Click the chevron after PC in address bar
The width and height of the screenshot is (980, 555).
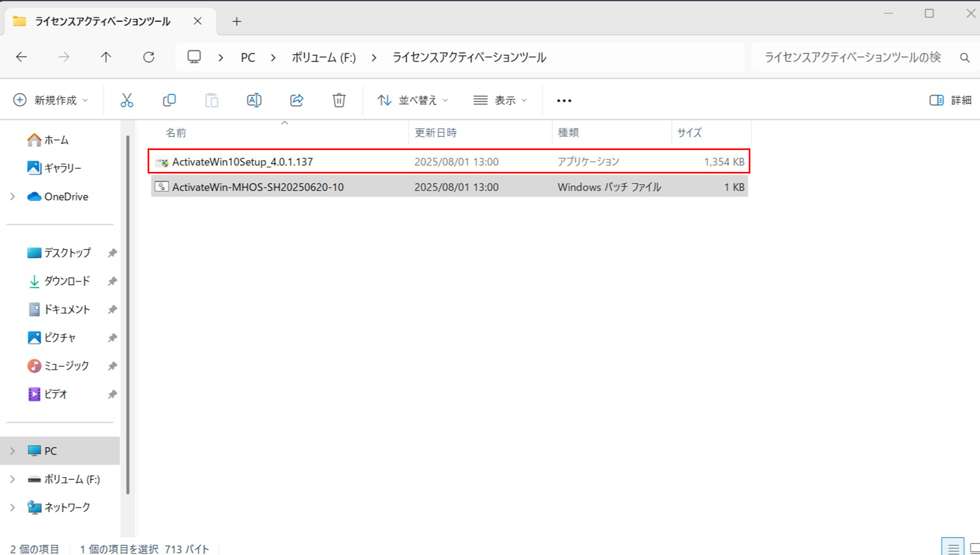pos(273,57)
